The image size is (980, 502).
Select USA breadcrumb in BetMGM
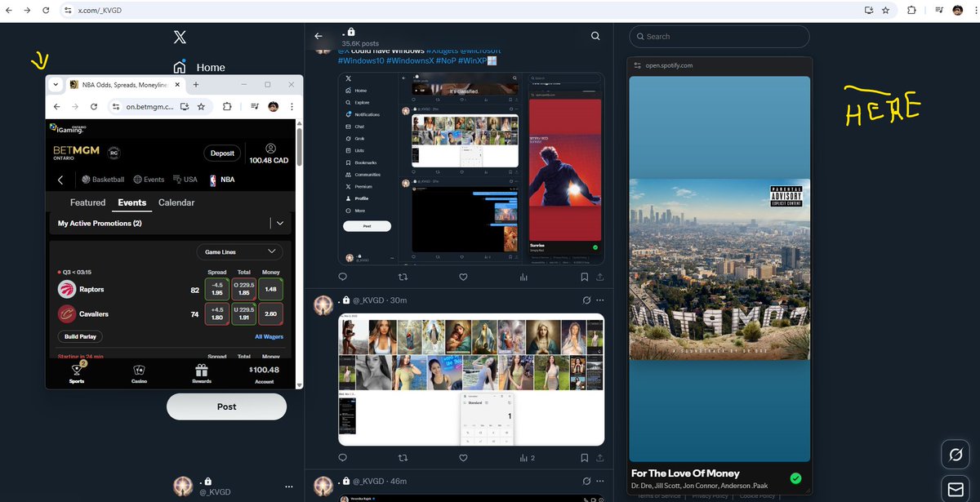pos(185,180)
